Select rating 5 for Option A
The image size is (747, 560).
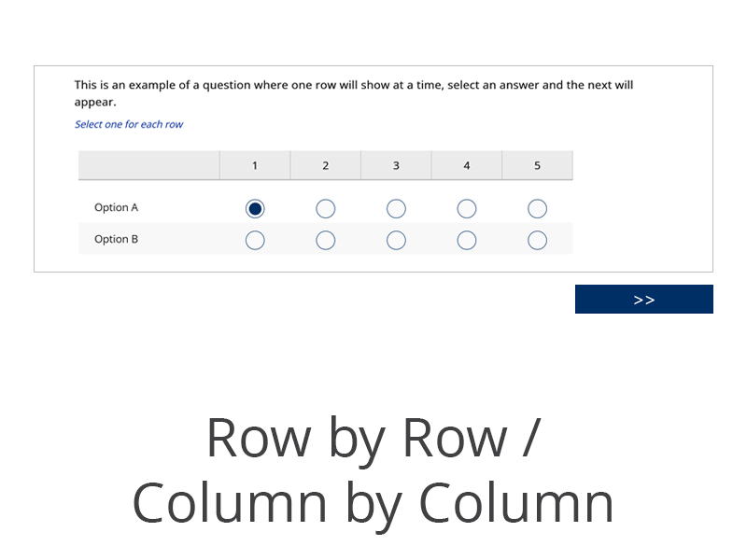click(x=537, y=208)
